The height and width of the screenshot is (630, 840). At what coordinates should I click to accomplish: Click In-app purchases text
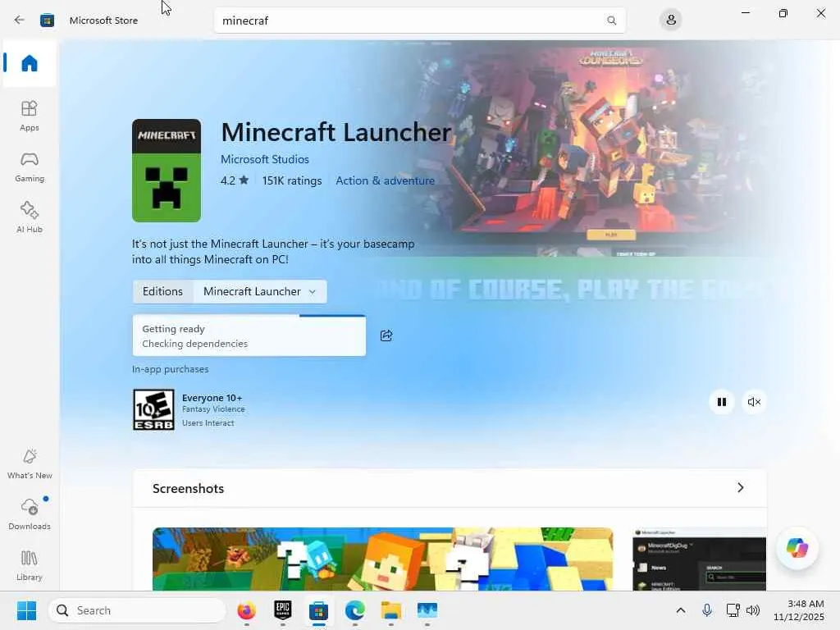(171, 369)
